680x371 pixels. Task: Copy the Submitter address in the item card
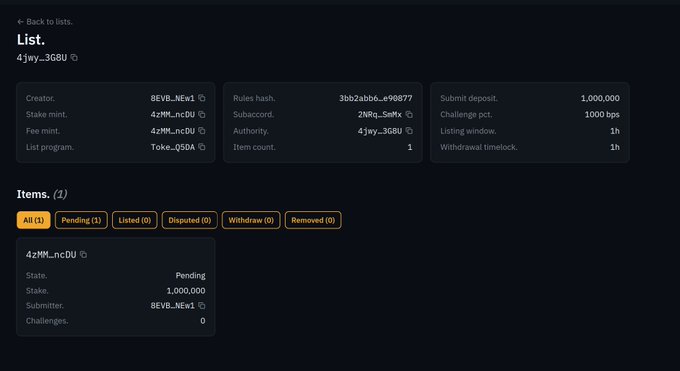(202, 305)
